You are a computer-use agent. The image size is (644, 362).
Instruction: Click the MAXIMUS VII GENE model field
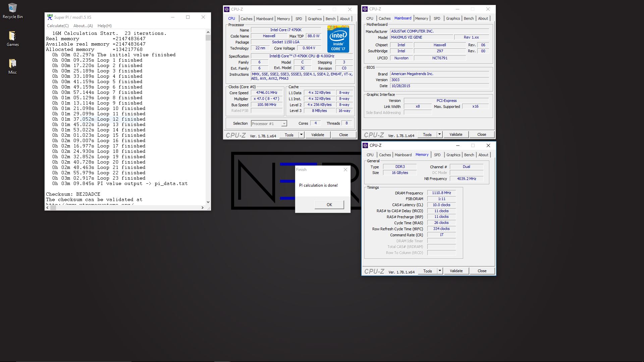421,37
